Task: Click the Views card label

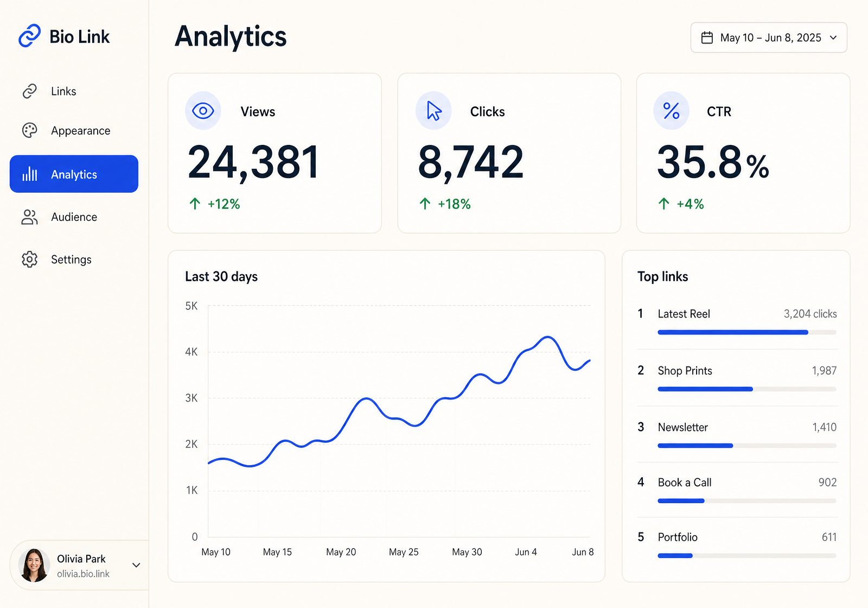Action: coord(258,112)
